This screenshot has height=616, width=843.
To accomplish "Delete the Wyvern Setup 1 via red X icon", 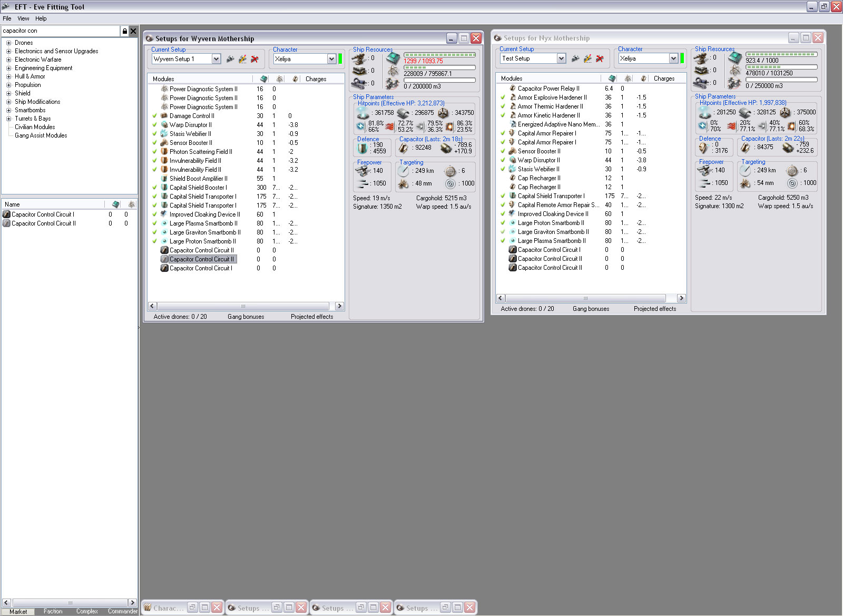I will 254,59.
